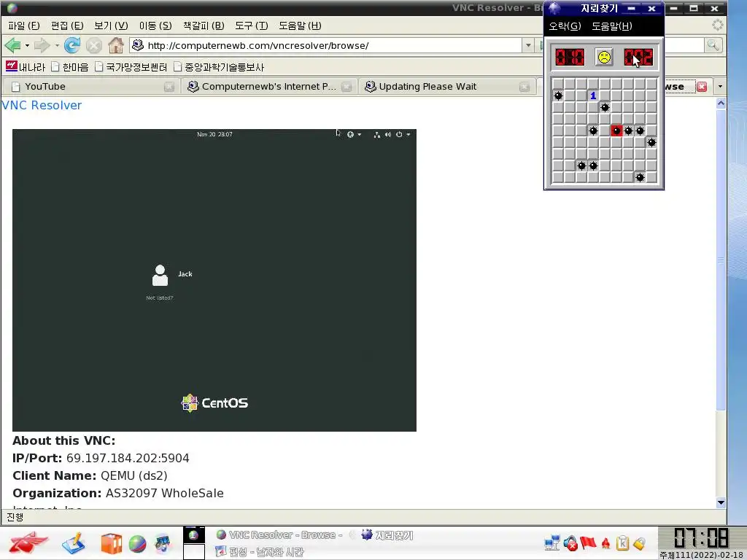Launch the notepad pencil taskbar icon
Viewport: 747px width, 560px height.
pos(74,542)
